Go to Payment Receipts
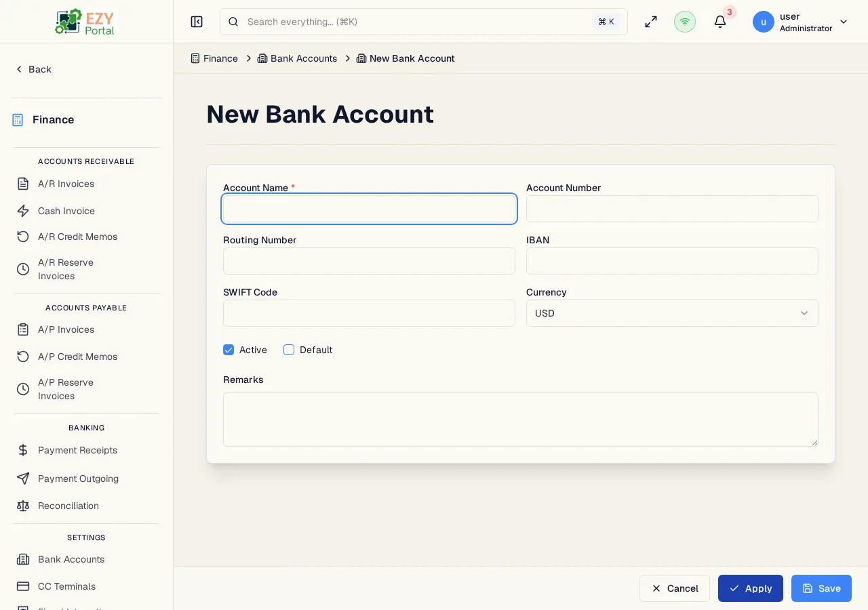The image size is (868, 610). (77, 450)
